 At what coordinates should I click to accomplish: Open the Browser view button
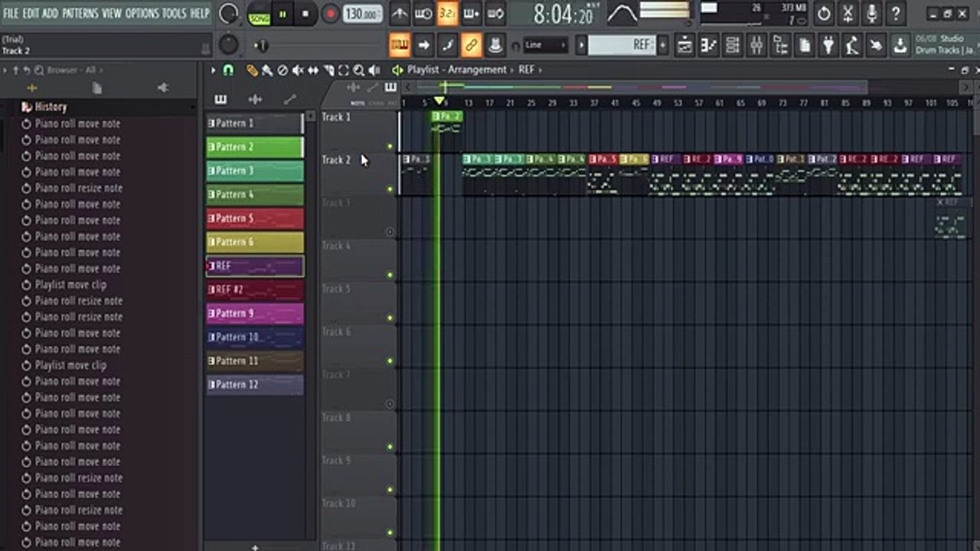(780, 45)
